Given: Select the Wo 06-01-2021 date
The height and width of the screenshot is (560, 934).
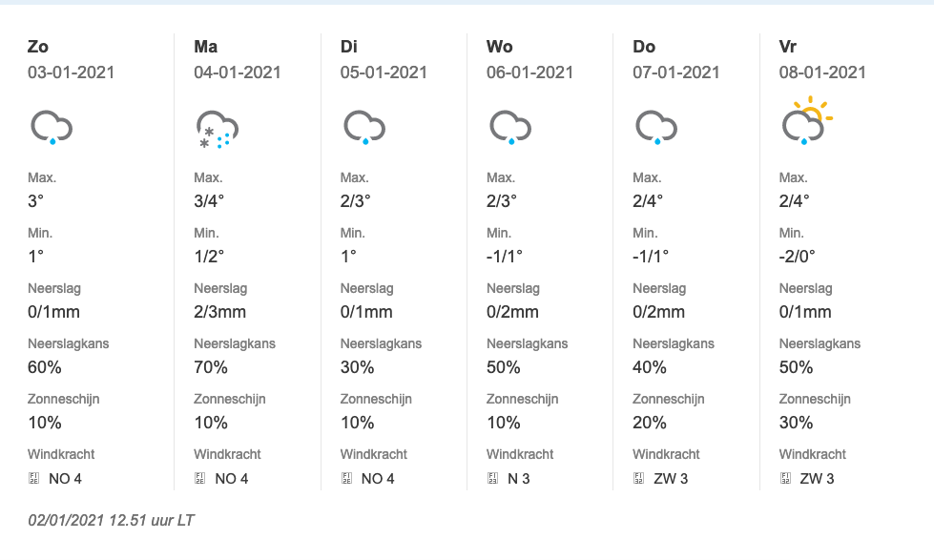Looking at the screenshot, I should click(x=529, y=73).
